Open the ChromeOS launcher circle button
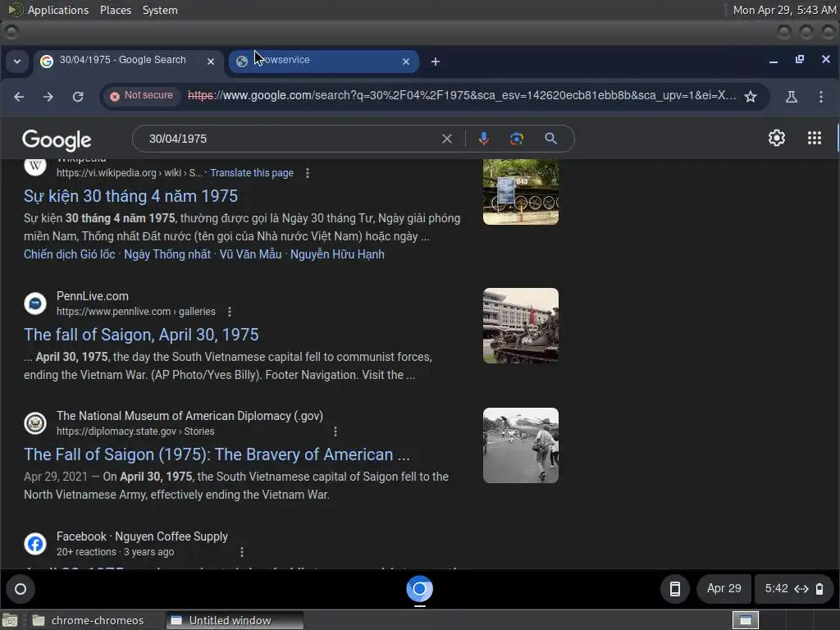Viewport: 840px width, 630px height. pyautogui.click(x=21, y=589)
